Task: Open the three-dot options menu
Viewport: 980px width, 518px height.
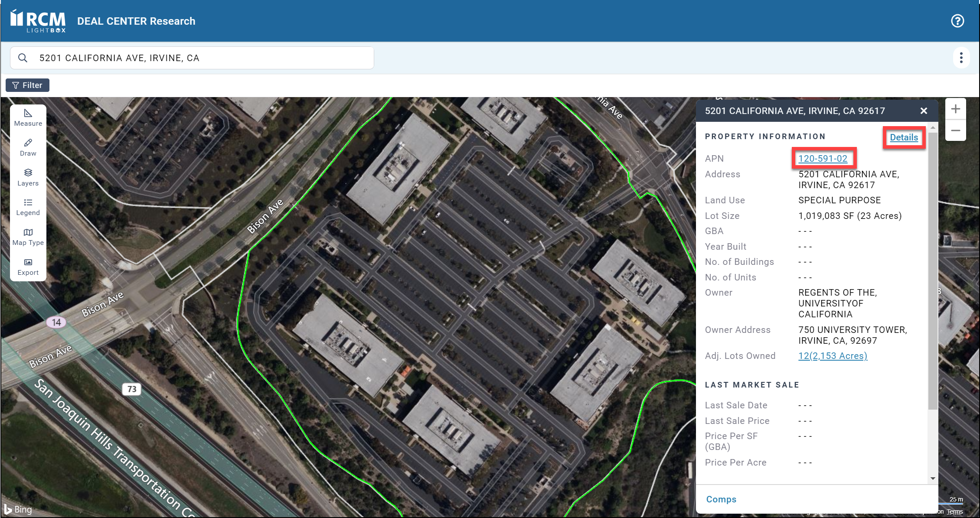Action: (x=961, y=58)
